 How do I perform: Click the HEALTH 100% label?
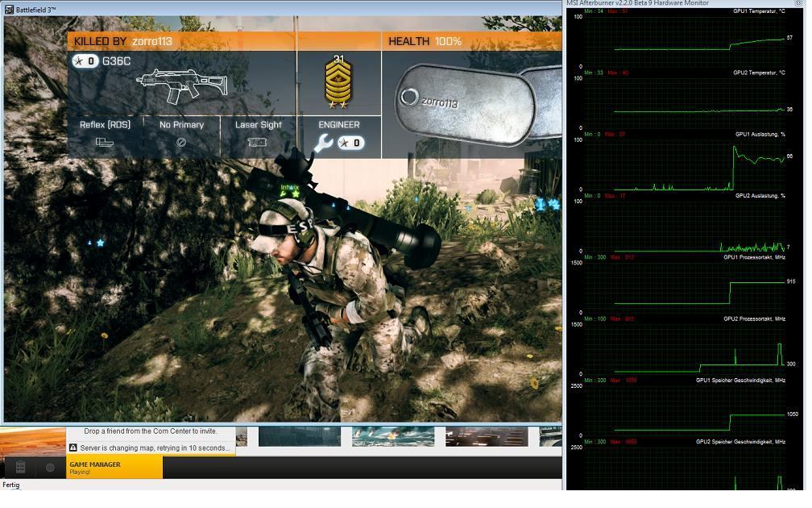pos(425,41)
